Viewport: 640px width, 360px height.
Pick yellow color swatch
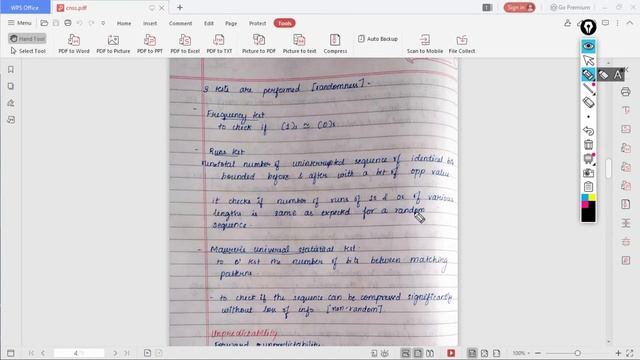[592, 198]
